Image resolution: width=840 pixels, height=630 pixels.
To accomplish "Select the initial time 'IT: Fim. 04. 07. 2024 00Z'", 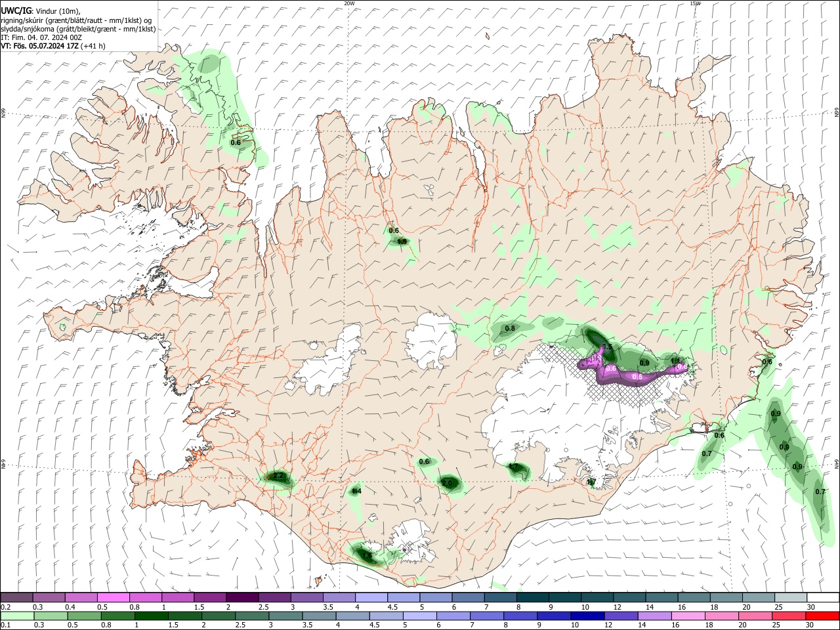I will (41, 37).
